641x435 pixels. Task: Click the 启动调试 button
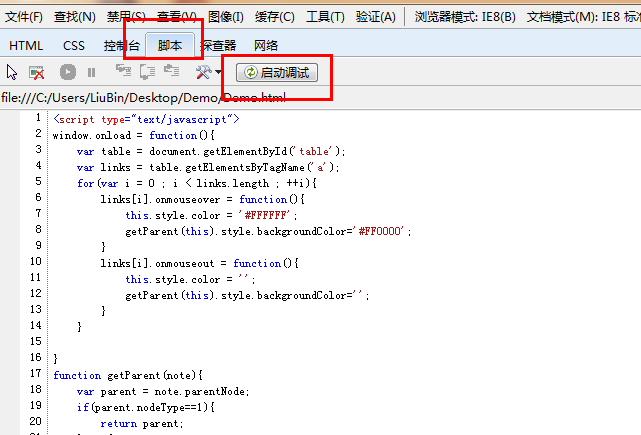click(276, 73)
